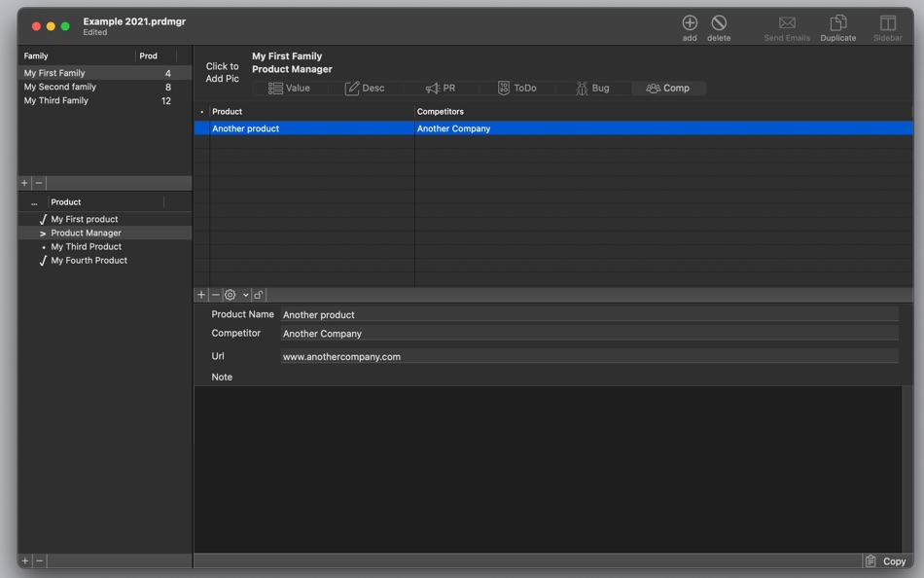Select My First product in list

[x=104, y=219]
